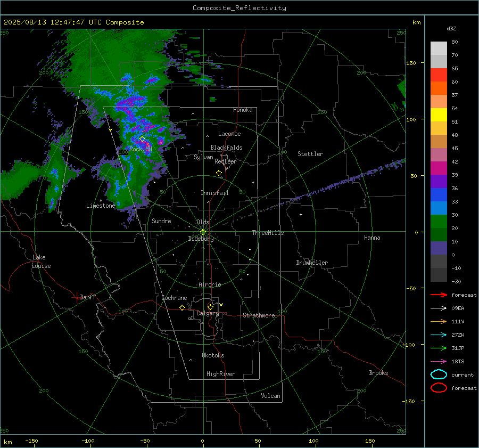Click the white plus marker near Drumheller

[x=301, y=214]
